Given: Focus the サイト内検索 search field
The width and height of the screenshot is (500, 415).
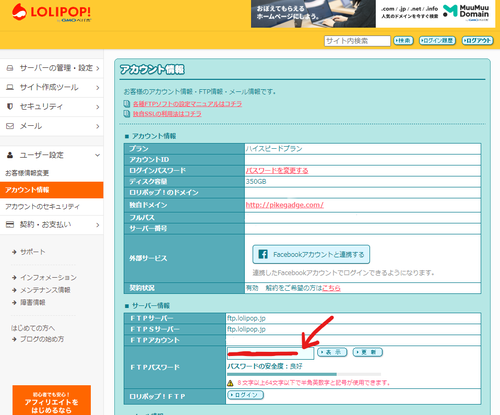Looking at the screenshot, I should [x=357, y=41].
